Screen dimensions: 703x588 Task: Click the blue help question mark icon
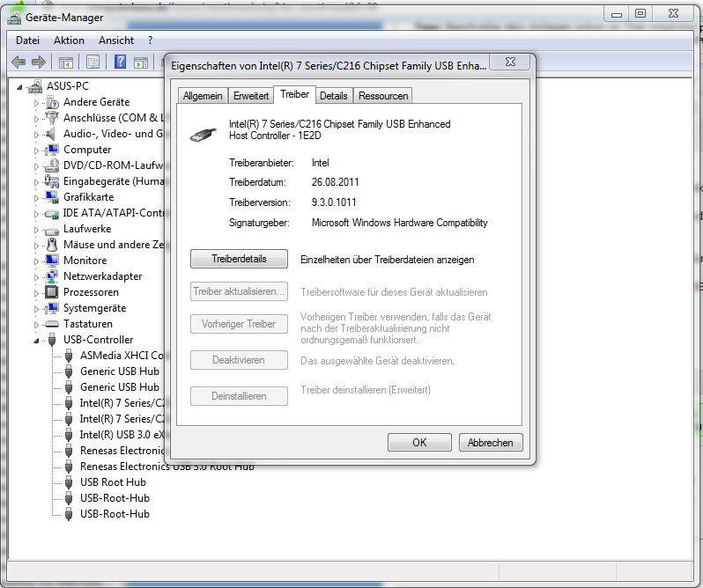coord(120,62)
